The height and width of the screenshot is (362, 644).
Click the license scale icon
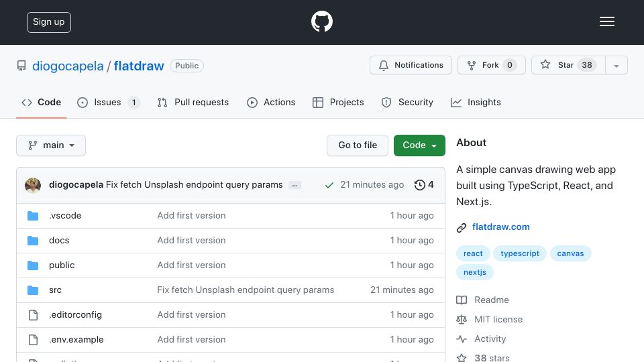point(462,319)
